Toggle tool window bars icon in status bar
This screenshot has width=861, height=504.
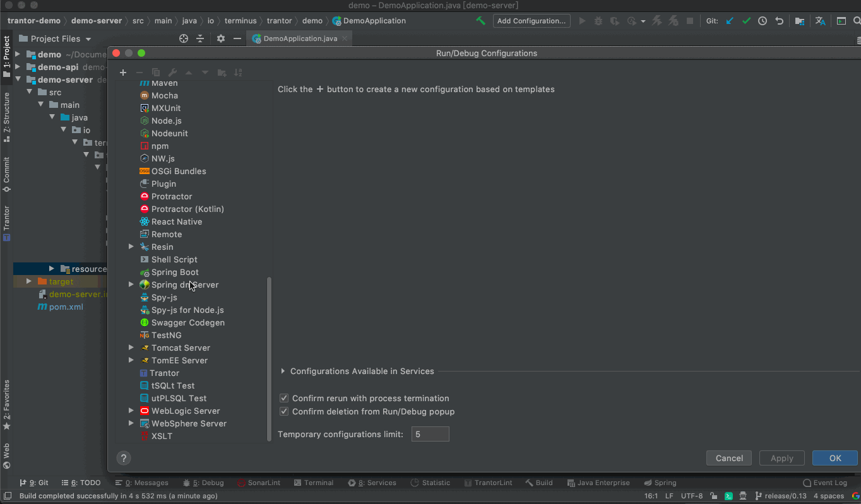click(x=8, y=496)
